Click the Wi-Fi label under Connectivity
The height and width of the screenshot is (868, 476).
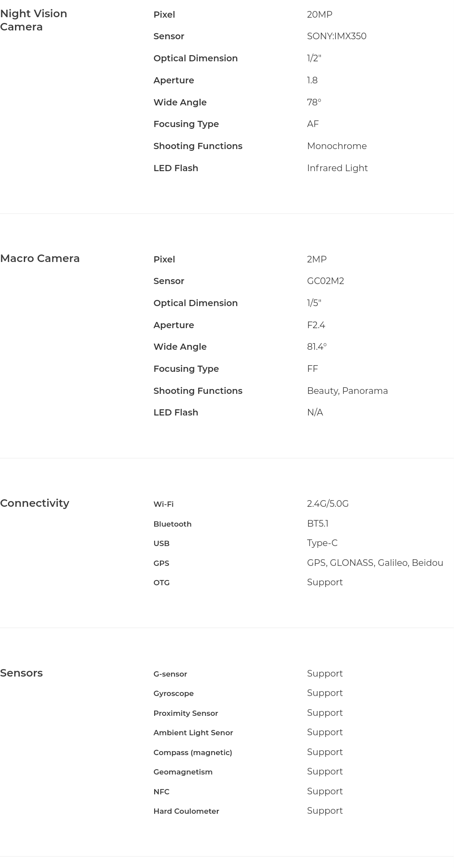(x=164, y=504)
